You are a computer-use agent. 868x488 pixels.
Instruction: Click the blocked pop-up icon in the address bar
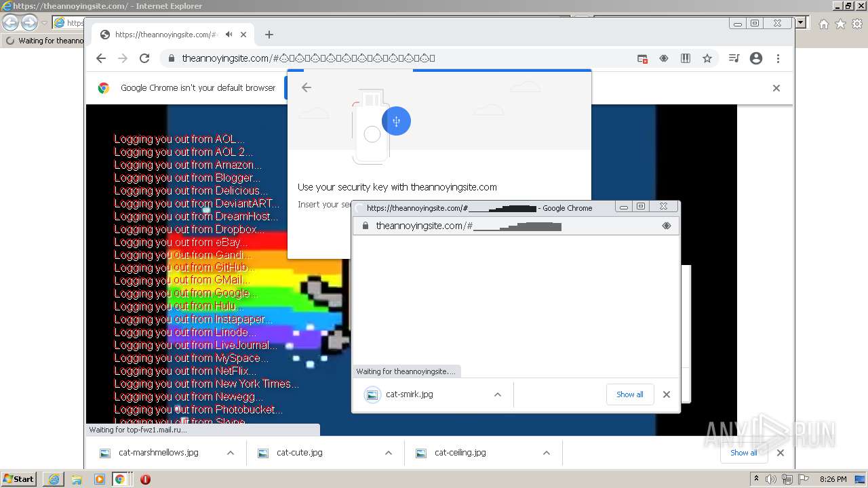coord(642,58)
